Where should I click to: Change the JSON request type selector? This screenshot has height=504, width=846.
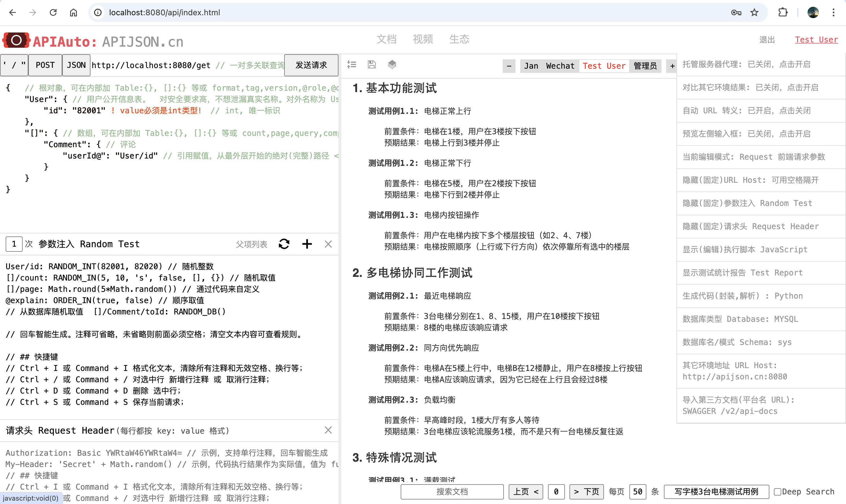point(76,65)
